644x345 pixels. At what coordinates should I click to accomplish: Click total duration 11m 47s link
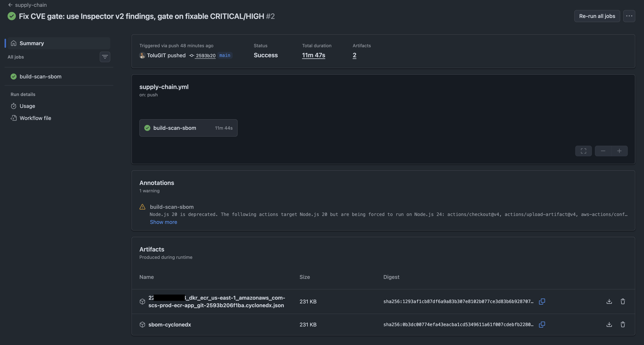tap(314, 55)
